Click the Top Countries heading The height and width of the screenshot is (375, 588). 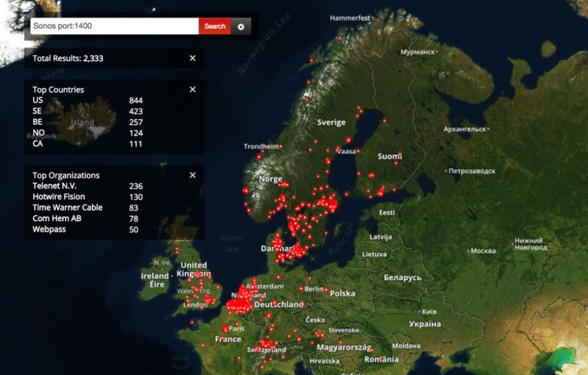click(x=58, y=89)
